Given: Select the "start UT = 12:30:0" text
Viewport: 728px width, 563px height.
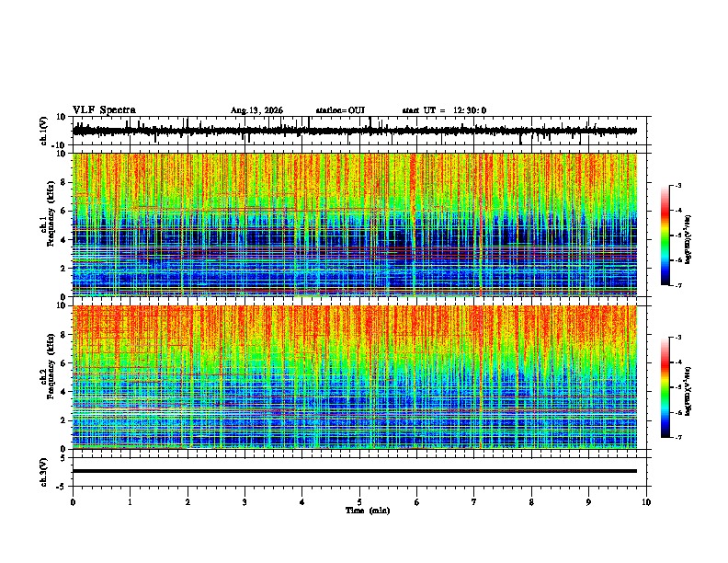Looking at the screenshot, I should click(444, 110).
